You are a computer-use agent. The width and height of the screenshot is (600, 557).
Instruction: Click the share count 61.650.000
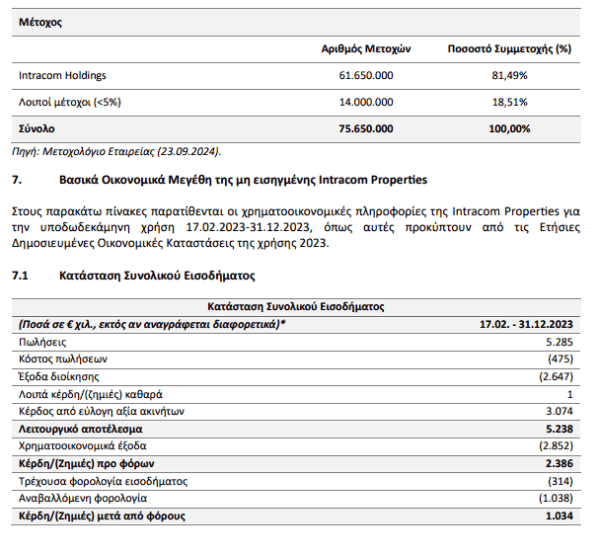[366, 75]
